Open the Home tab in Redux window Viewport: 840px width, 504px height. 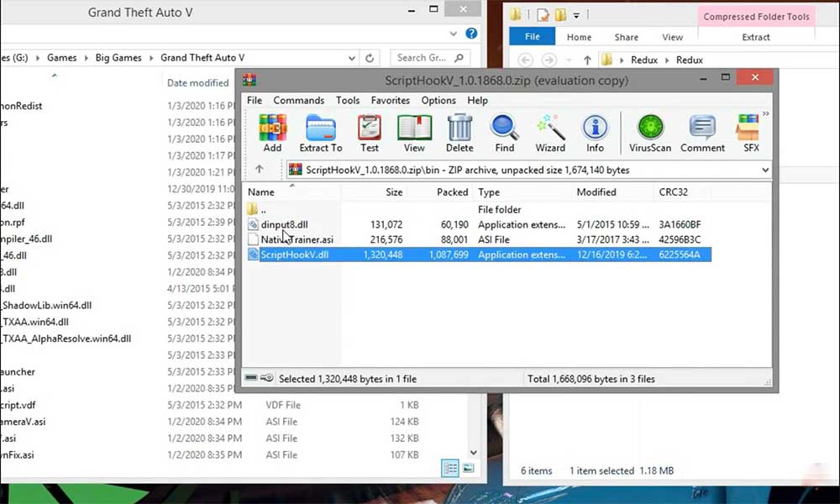click(x=579, y=37)
